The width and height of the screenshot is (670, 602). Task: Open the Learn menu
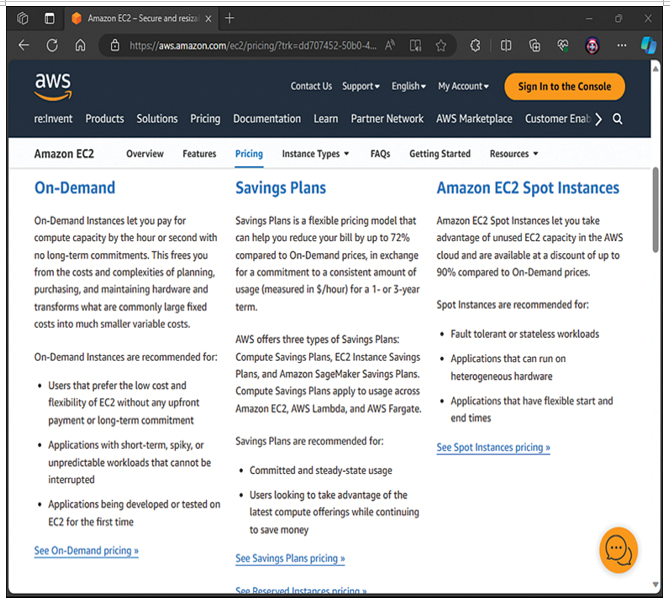click(x=326, y=119)
